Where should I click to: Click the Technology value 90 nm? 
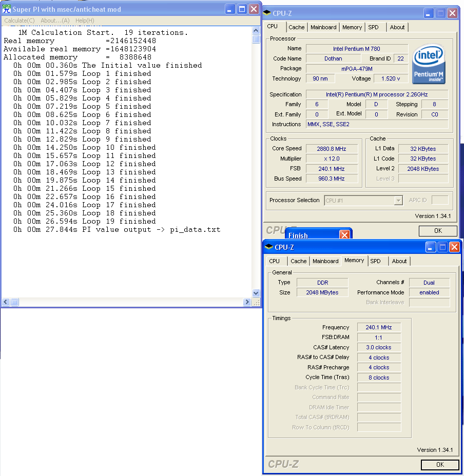(320, 78)
